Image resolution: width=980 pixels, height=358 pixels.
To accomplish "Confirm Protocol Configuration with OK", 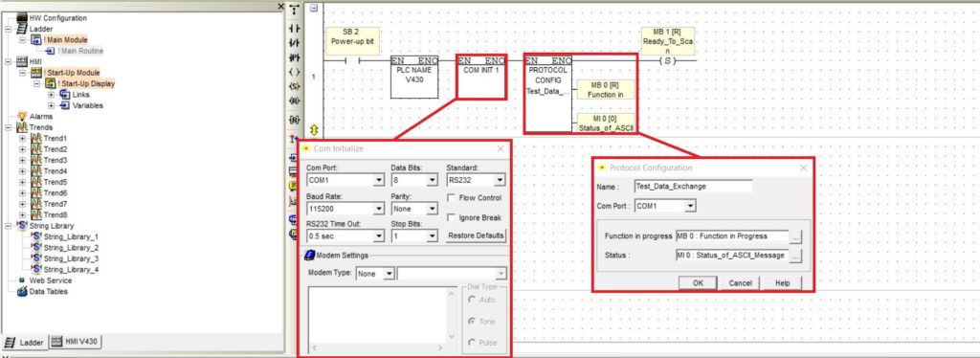I will tap(698, 283).
